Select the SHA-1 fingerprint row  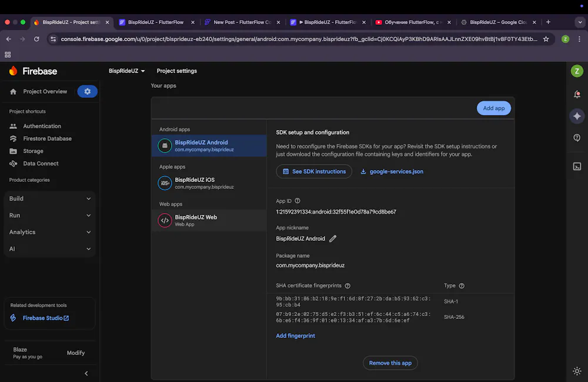coord(390,302)
